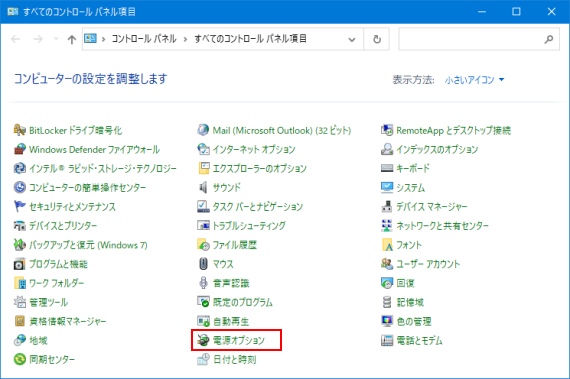
Task: Click the RemoteApp とデスクトップ接続 icon
Action: click(387, 130)
